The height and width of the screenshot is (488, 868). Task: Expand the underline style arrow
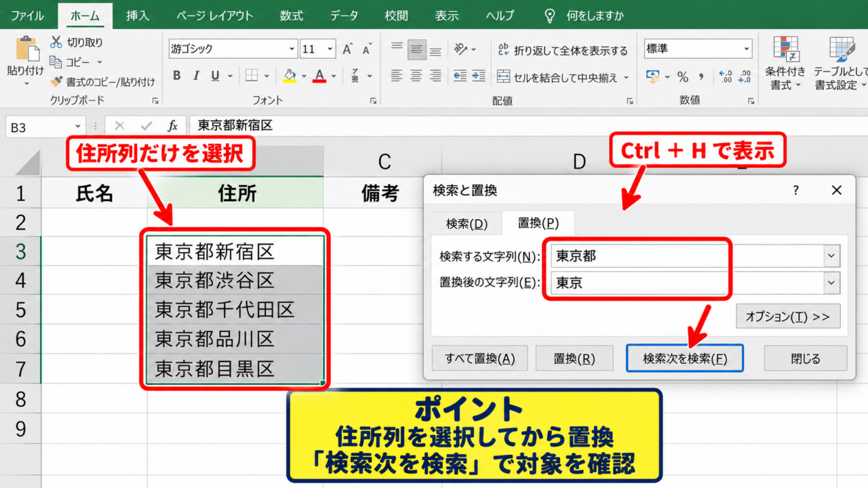coord(229,77)
